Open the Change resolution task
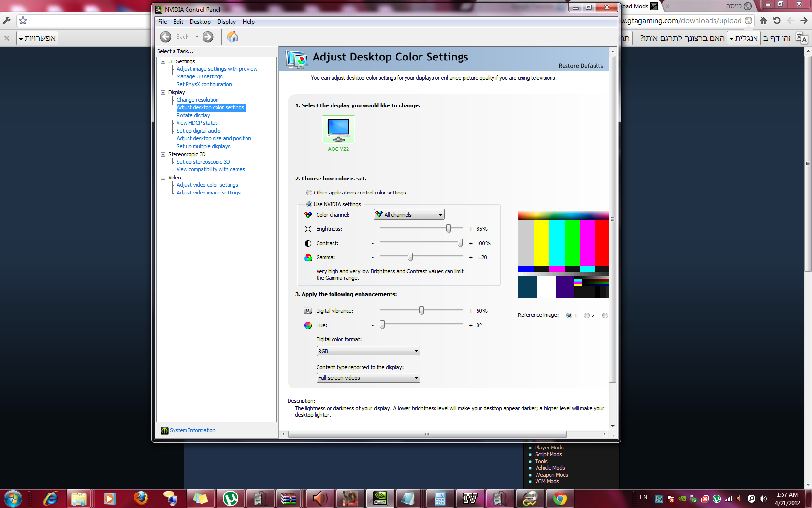 coord(197,100)
